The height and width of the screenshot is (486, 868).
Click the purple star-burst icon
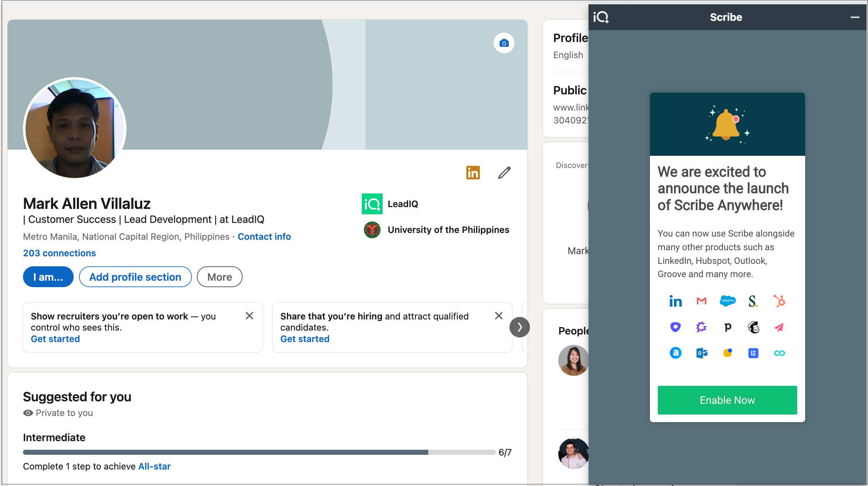702,327
